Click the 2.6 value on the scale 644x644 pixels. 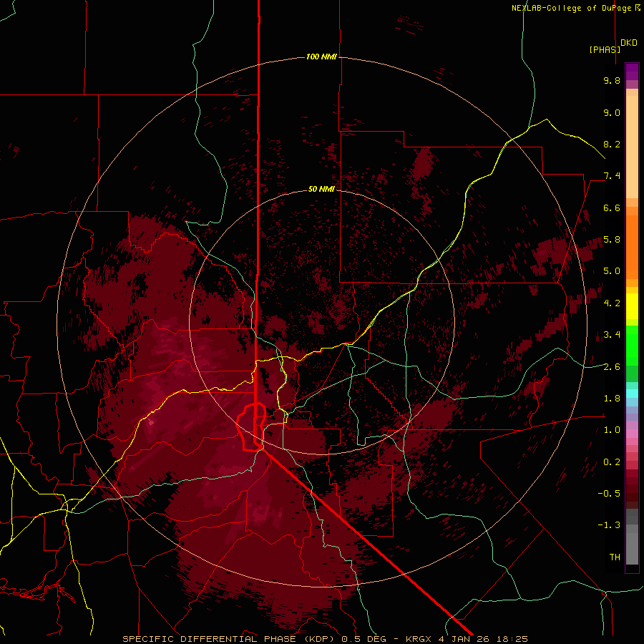point(612,367)
